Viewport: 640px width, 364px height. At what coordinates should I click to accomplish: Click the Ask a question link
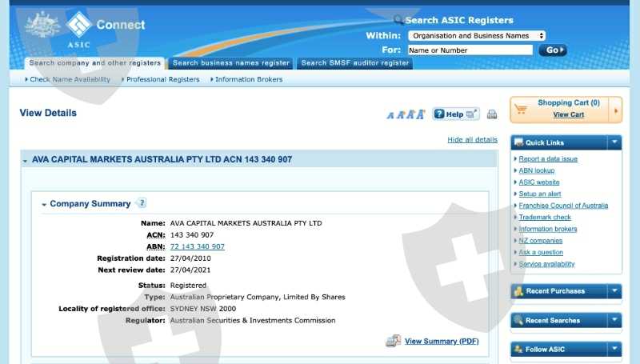541,252
